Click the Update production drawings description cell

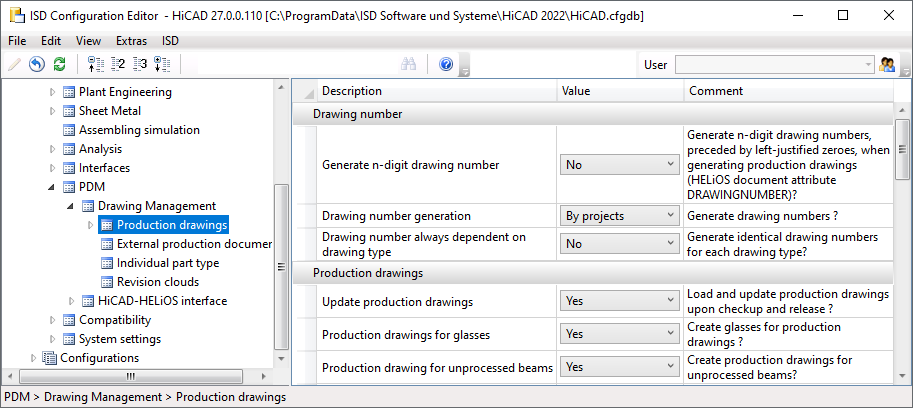tap(437, 301)
